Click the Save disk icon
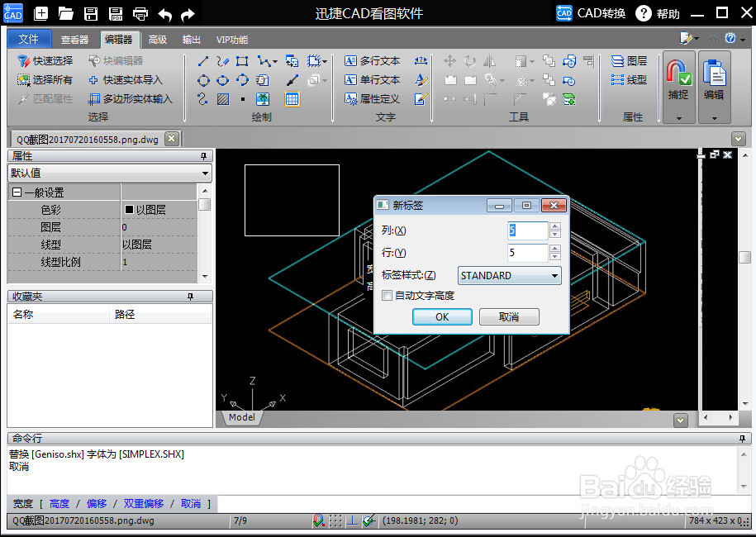This screenshot has width=756, height=537. [x=91, y=13]
